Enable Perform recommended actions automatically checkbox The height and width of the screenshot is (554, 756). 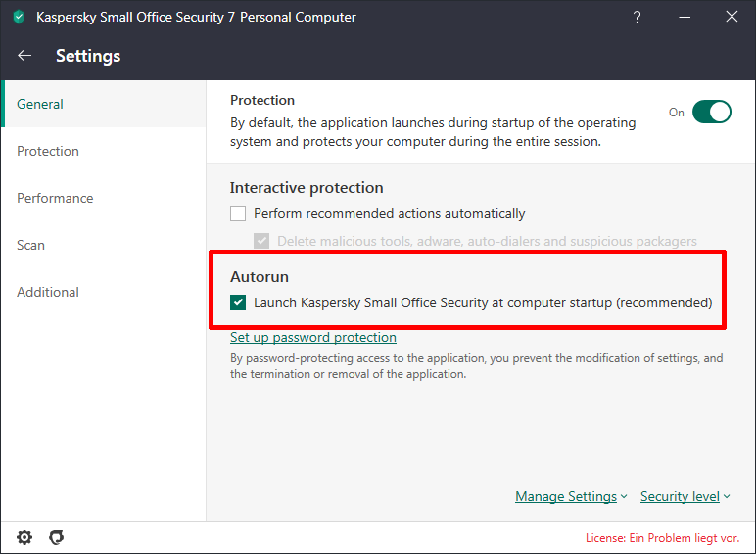pyautogui.click(x=238, y=213)
